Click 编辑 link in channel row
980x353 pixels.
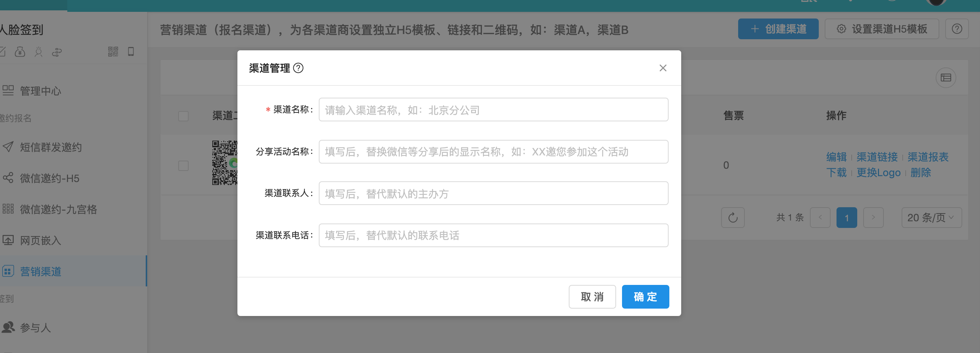pyautogui.click(x=836, y=157)
